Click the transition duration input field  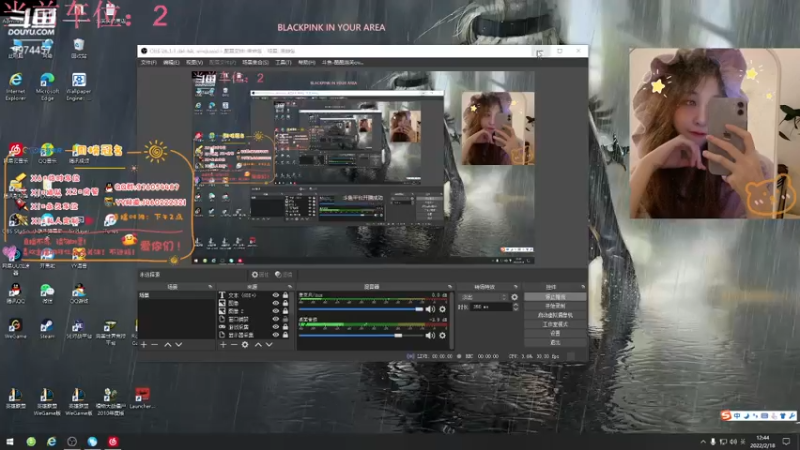pos(491,307)
